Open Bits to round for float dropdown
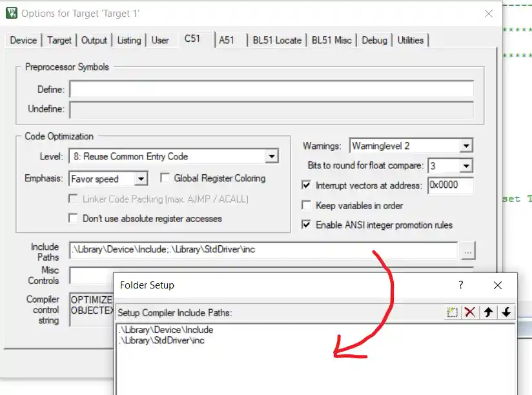532x395 pixels. tap(466, 166)
